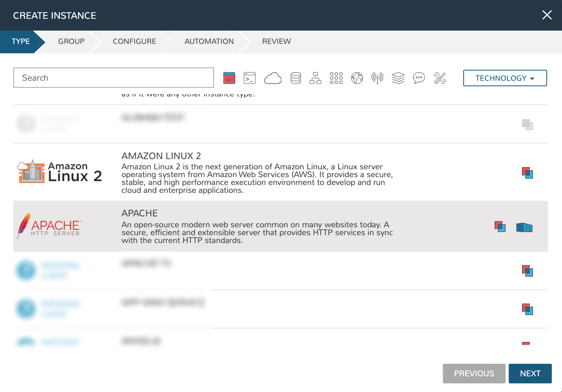Focus the Search input field
Screen dimensions: 562x392
[x=114, y=78]
